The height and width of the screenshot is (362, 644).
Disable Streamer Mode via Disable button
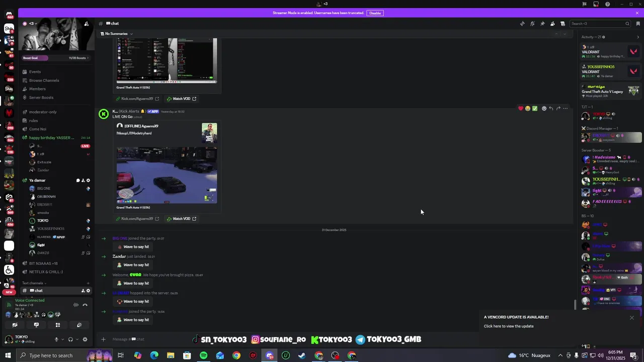[375, 13]
